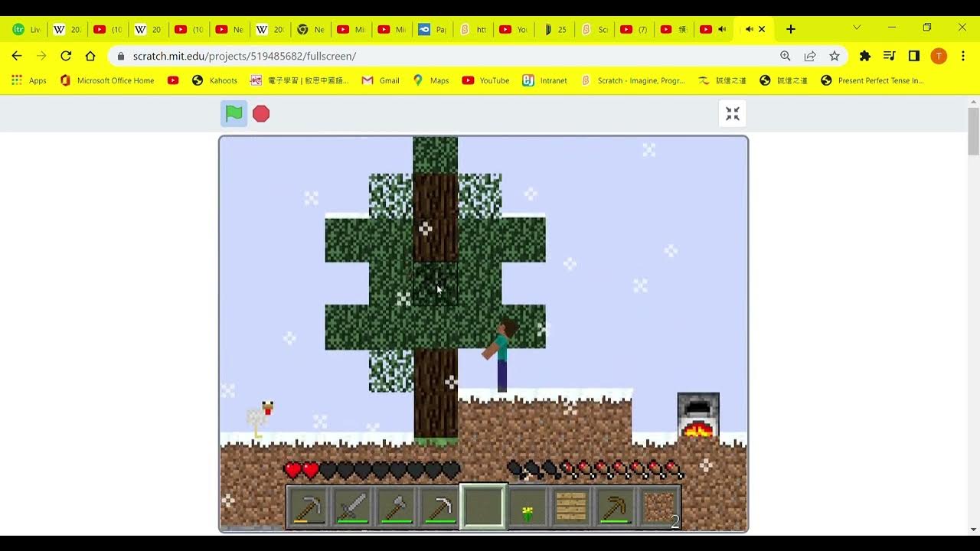Switch to the '25' tab

(x=555, y=29)
